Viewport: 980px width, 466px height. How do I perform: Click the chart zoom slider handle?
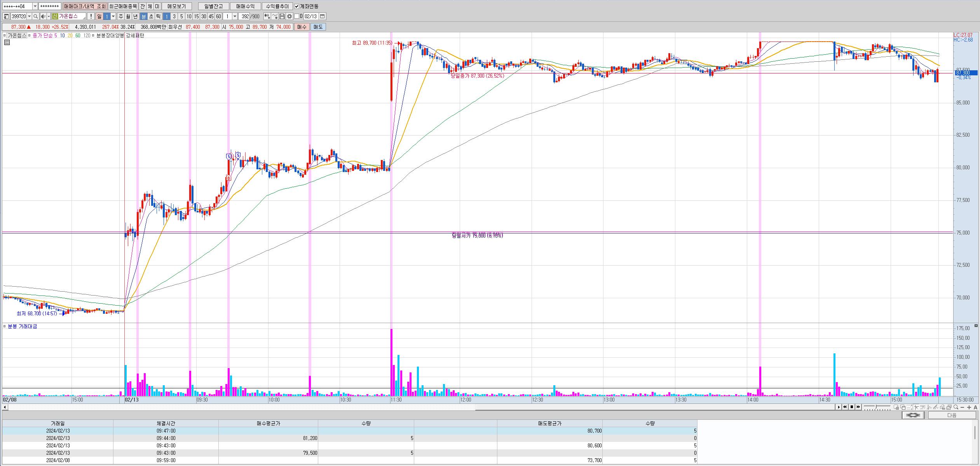pyautogui.click(x=877, y=407)
